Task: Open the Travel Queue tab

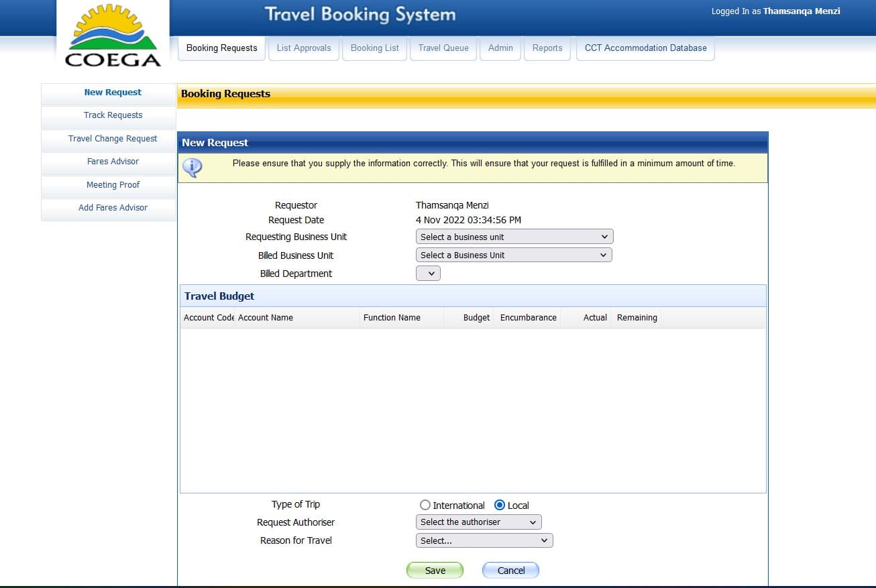Action: [x=443, y=48]
